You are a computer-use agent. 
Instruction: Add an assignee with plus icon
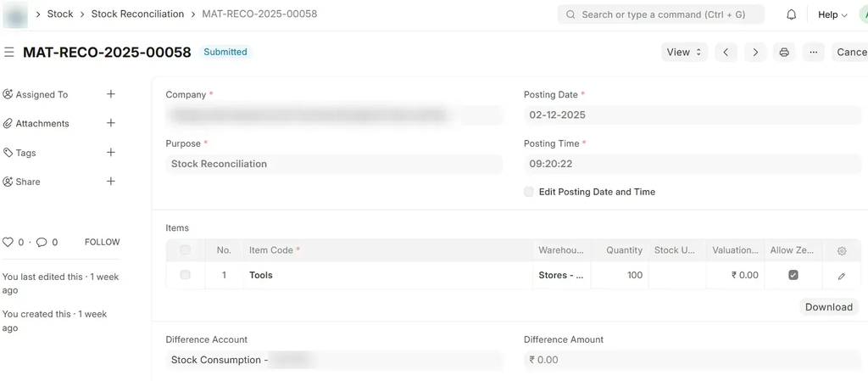pos(110,94)
